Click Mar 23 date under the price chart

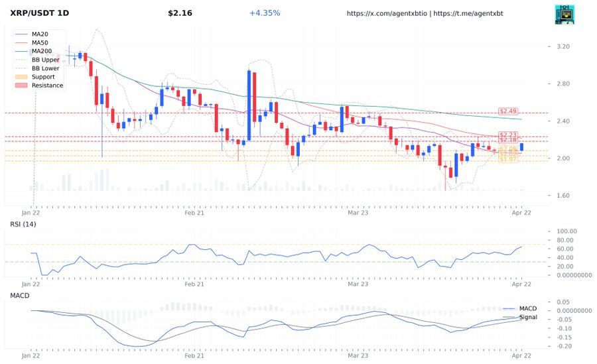click(358, 213)
